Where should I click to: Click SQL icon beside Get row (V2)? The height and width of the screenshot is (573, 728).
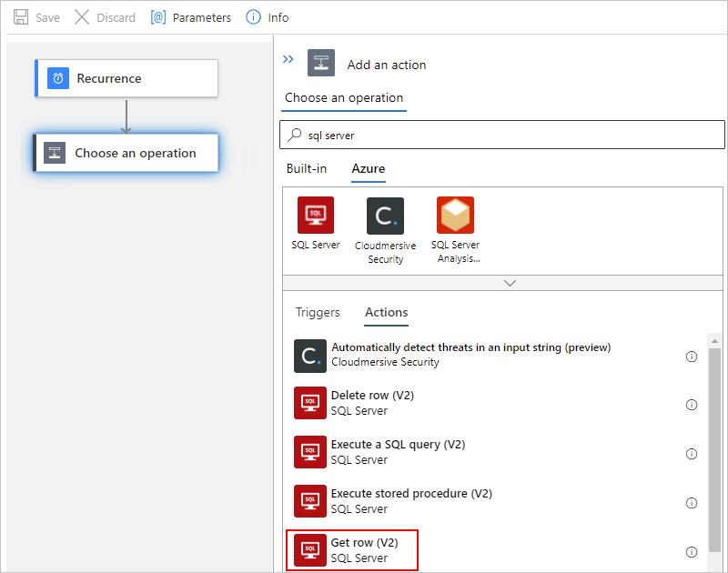309,550
